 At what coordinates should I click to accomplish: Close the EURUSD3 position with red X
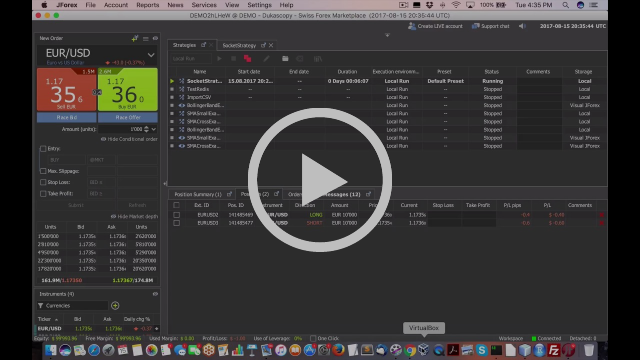(x=601, y=223)
